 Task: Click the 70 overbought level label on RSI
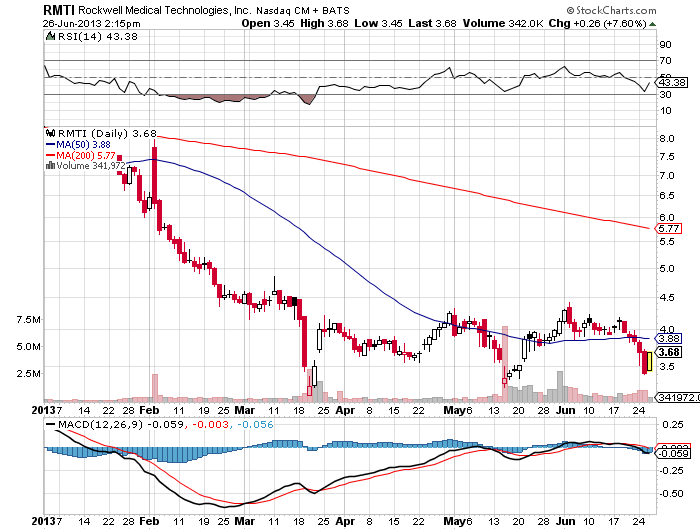pos(665,60)
